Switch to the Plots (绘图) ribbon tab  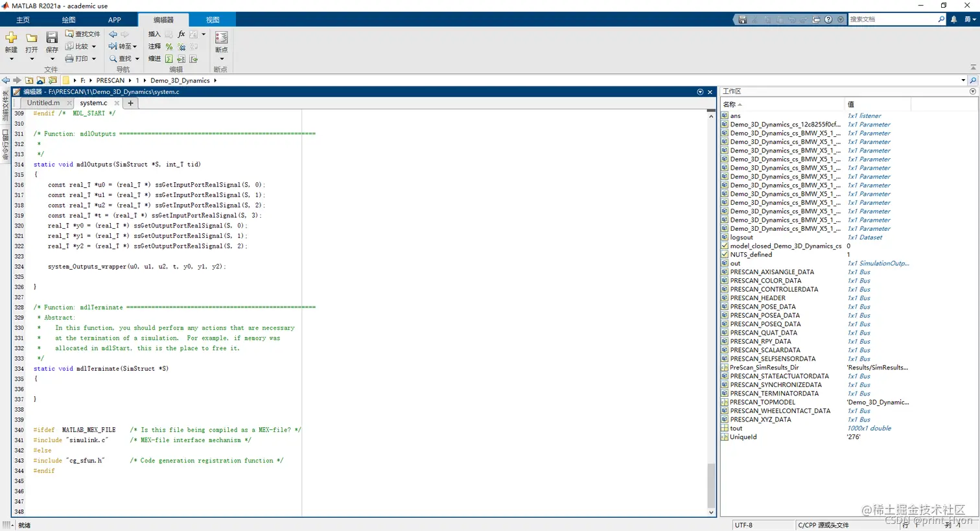tap(69, 20)
